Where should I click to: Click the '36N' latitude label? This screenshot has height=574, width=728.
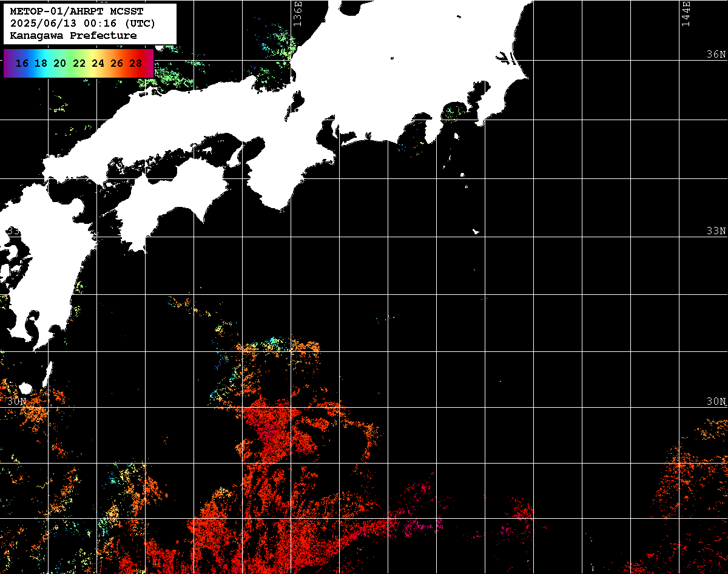click(716, 54)
